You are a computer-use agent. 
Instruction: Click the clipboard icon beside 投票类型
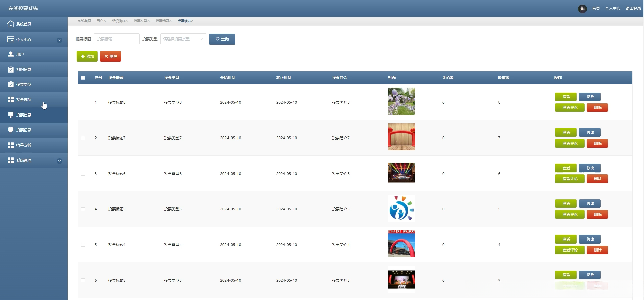point(11,84)
